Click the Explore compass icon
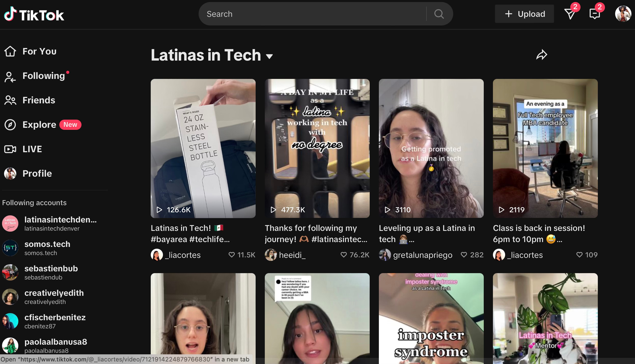The width and height of the screenshot is (635, 364). pos(10,125)
